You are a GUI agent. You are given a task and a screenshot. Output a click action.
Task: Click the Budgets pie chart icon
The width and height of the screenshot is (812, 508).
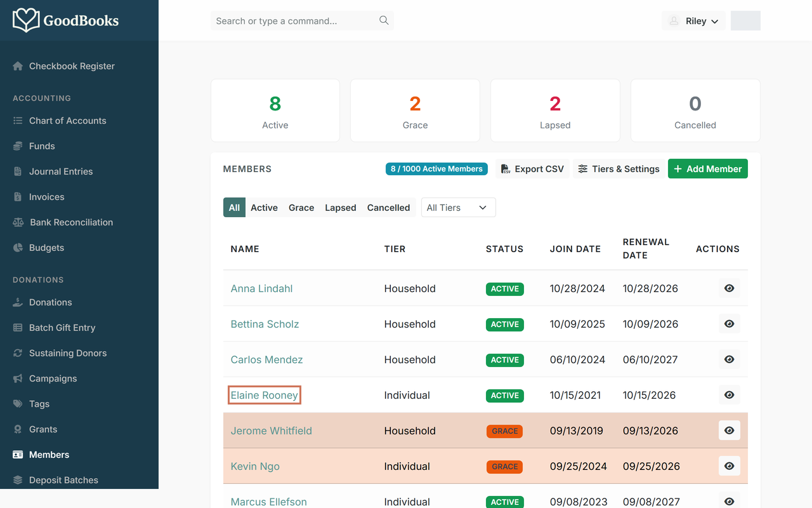click(18, 248)
